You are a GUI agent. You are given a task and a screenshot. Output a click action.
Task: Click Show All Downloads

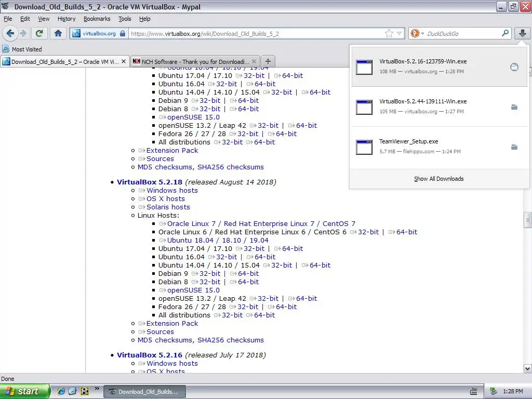438,179
